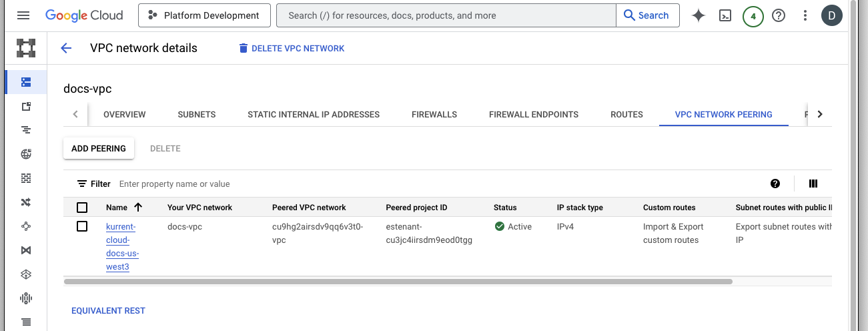Switch to the Firewalls tab

coord(434,114)
